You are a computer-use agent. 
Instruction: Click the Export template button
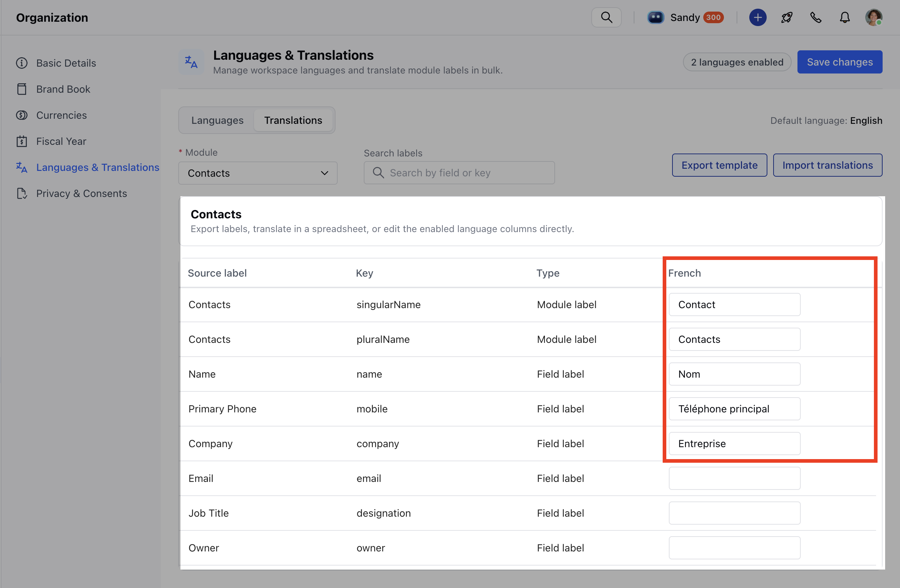coord(719,165)
